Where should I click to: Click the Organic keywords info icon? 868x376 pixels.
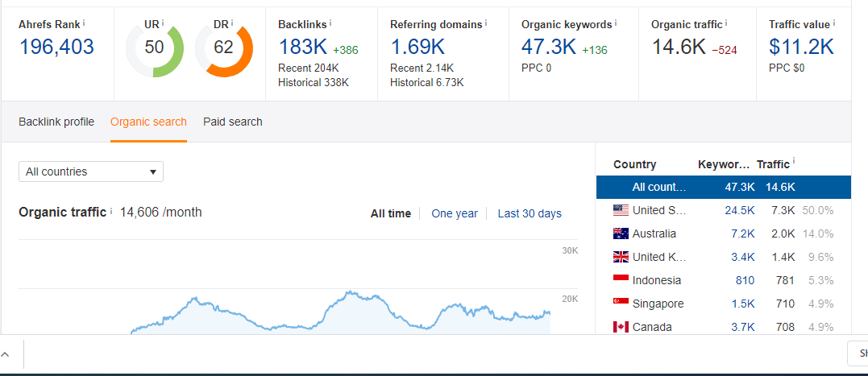coord(616,23)
